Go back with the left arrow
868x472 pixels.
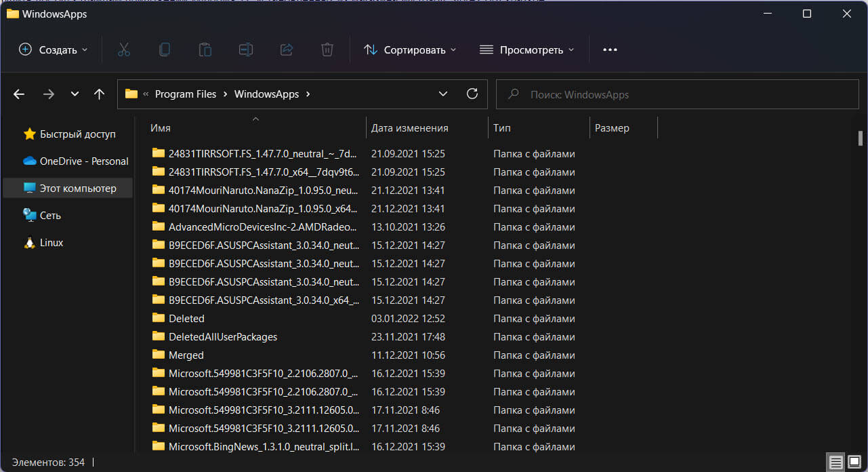19,94
